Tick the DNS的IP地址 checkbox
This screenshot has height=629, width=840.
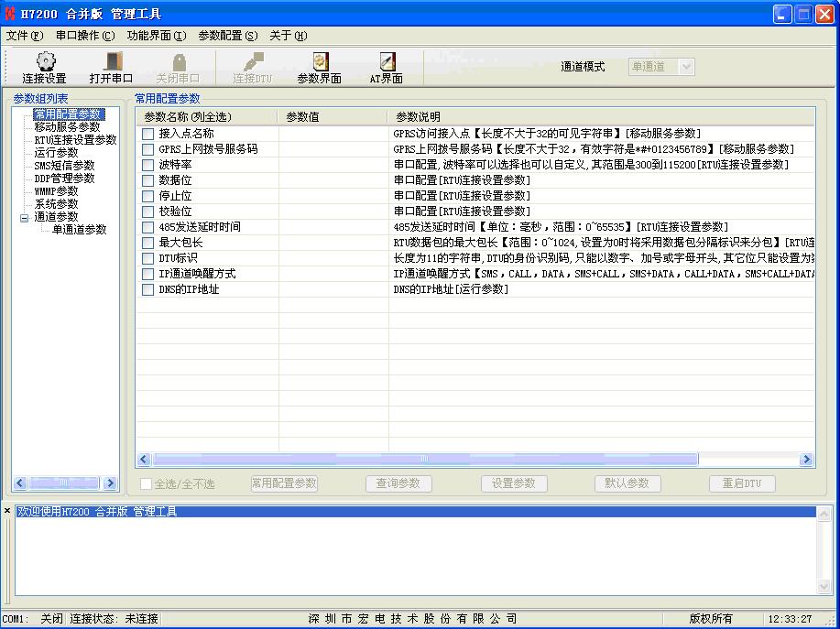(148, 289)
